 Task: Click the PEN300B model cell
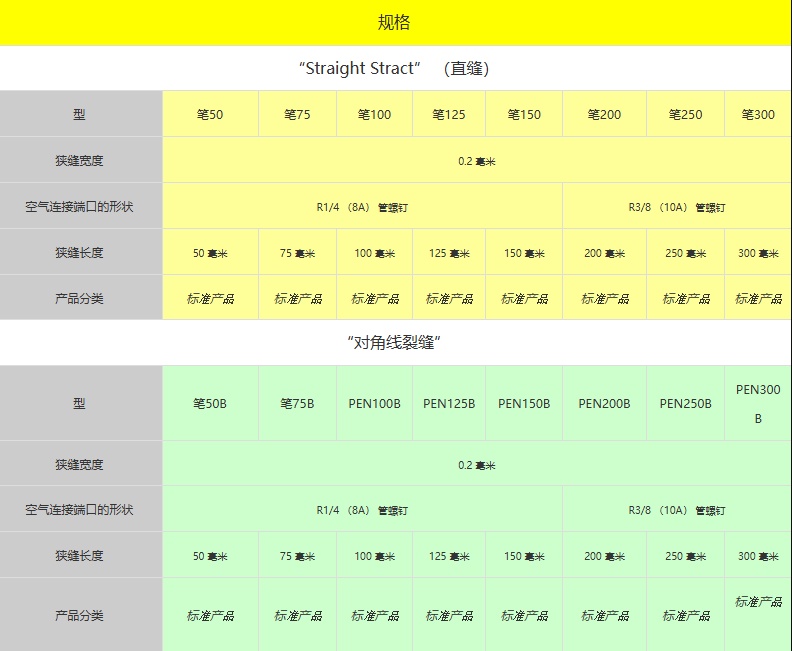pyautogui.click(x=758, y=404)
